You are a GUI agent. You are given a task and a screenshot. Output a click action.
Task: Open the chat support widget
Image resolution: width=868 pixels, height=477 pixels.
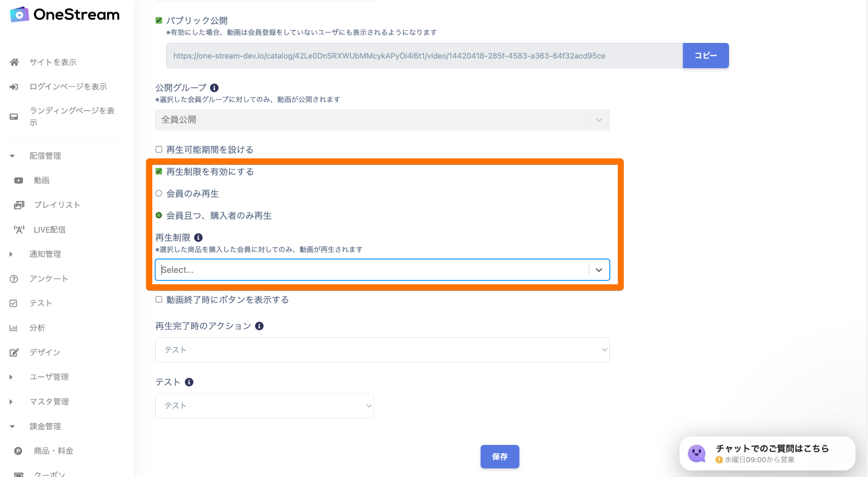pos(767,454)
